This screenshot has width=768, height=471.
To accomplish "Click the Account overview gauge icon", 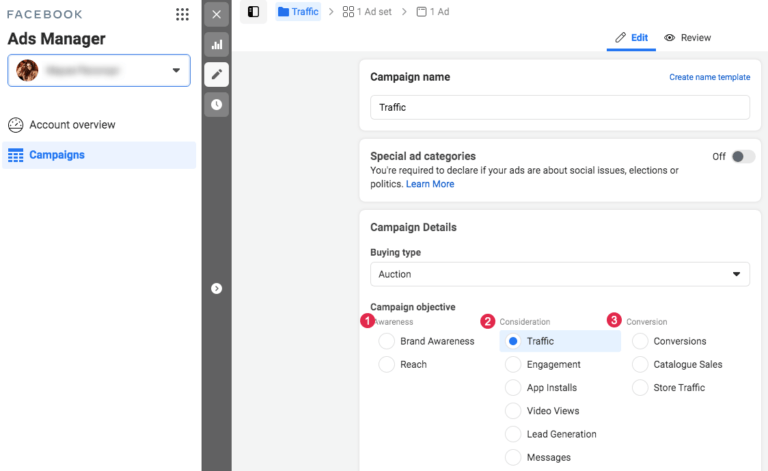I will click(16, 125).
